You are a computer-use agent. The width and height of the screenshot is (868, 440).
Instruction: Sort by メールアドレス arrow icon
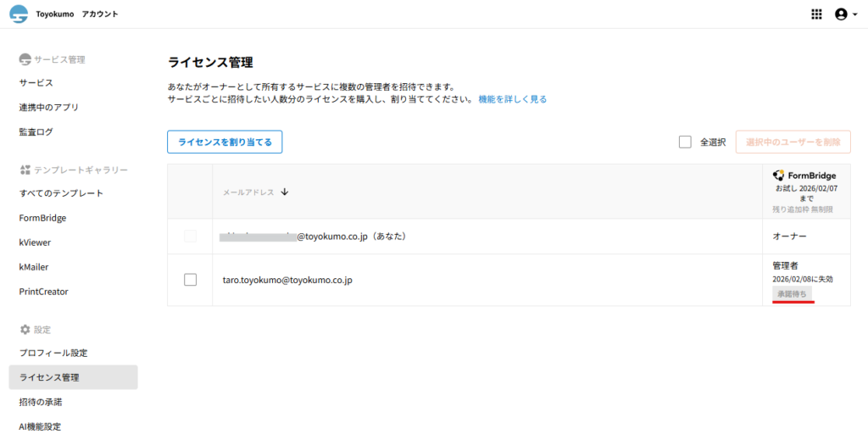point(285,192)
